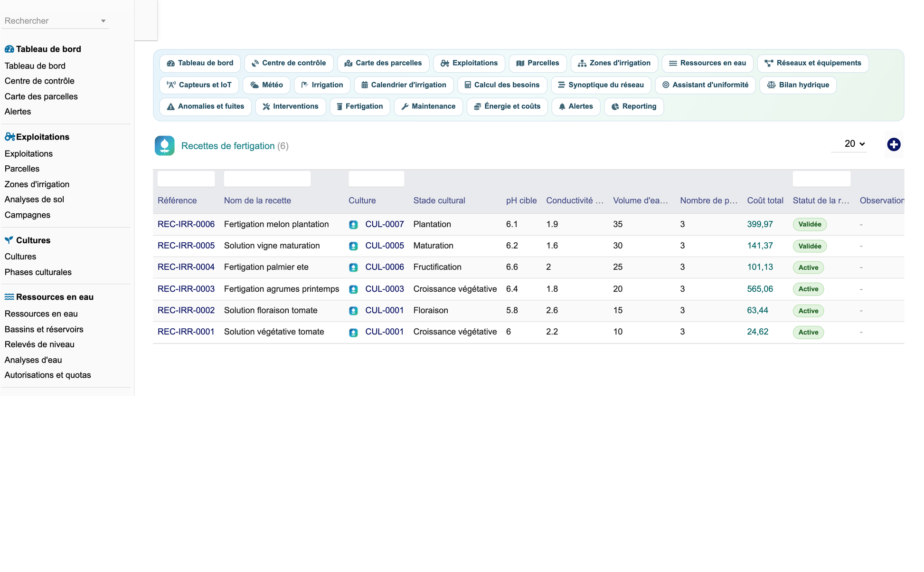This screenshot has height=572, width=924.
Task: Sort by the Stade cultural column header
Action: click(439, 200)
